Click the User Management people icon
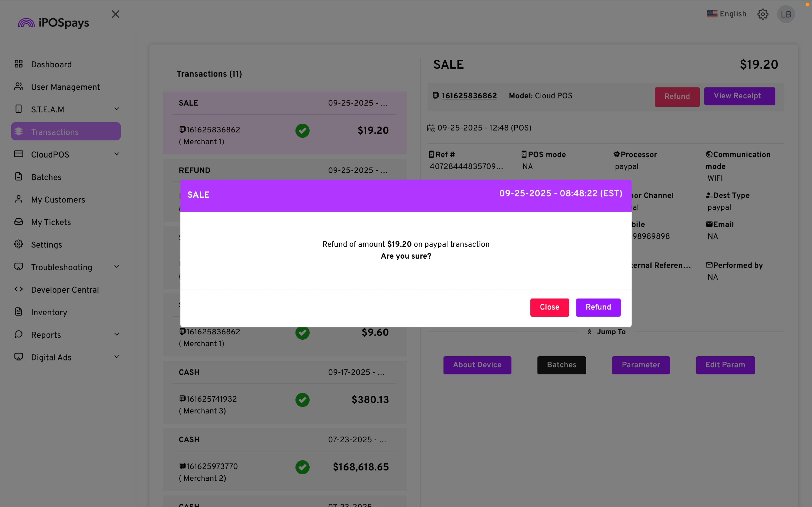 coord(18,87)
